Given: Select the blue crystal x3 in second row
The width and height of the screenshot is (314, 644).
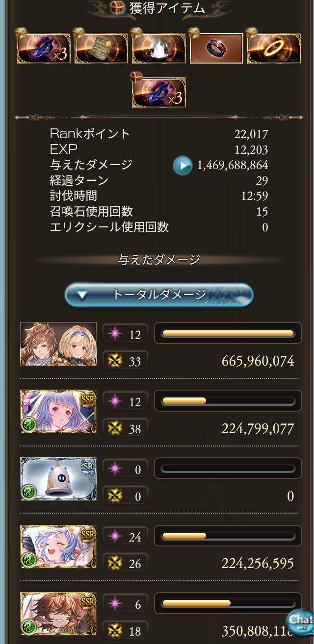Looking at the screenshot, I should coord(158,92).
